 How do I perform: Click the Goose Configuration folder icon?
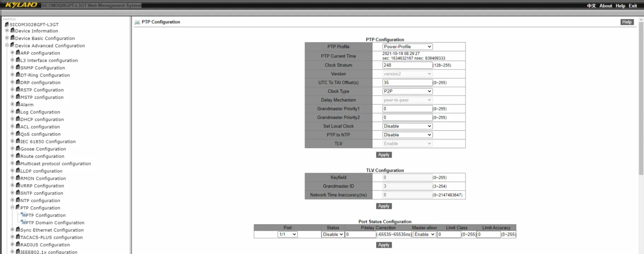18,149
